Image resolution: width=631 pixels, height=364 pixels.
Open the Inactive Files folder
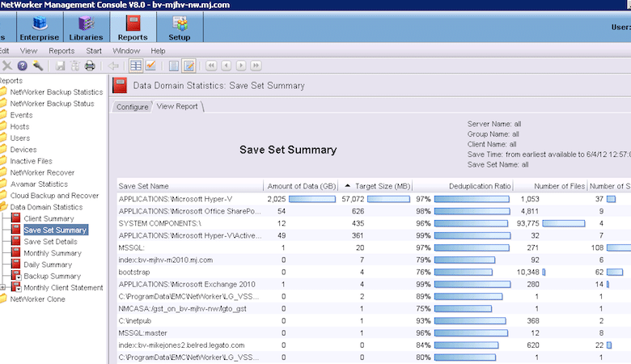click(31, 161)
